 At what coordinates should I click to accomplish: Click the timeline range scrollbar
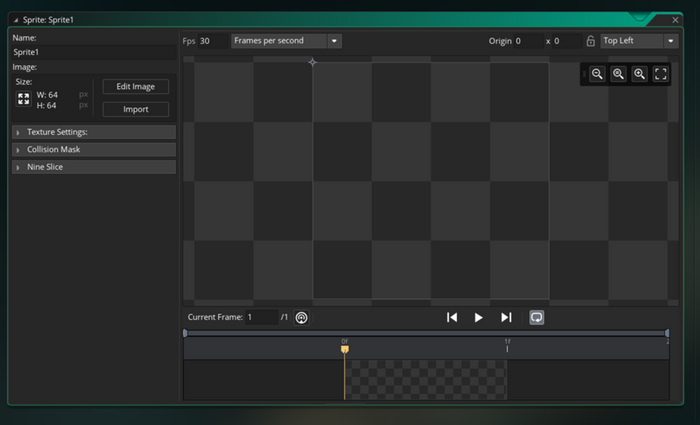point(426,333)
